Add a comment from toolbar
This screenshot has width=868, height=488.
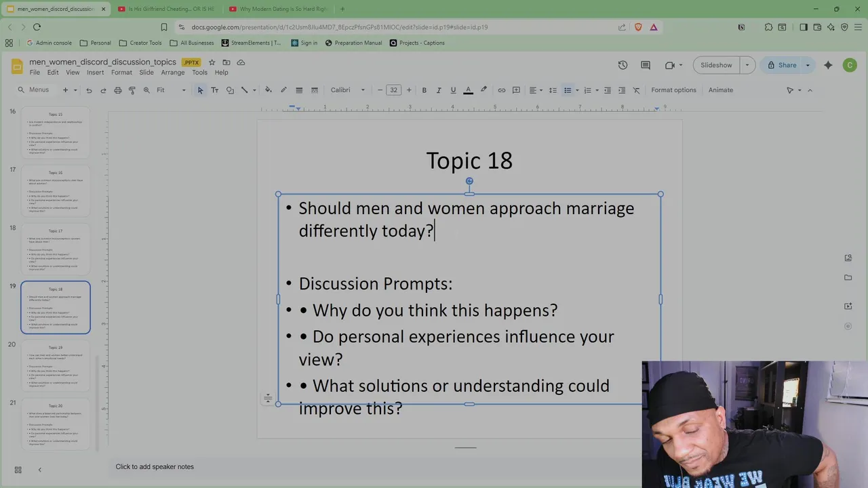coord(516,90)
